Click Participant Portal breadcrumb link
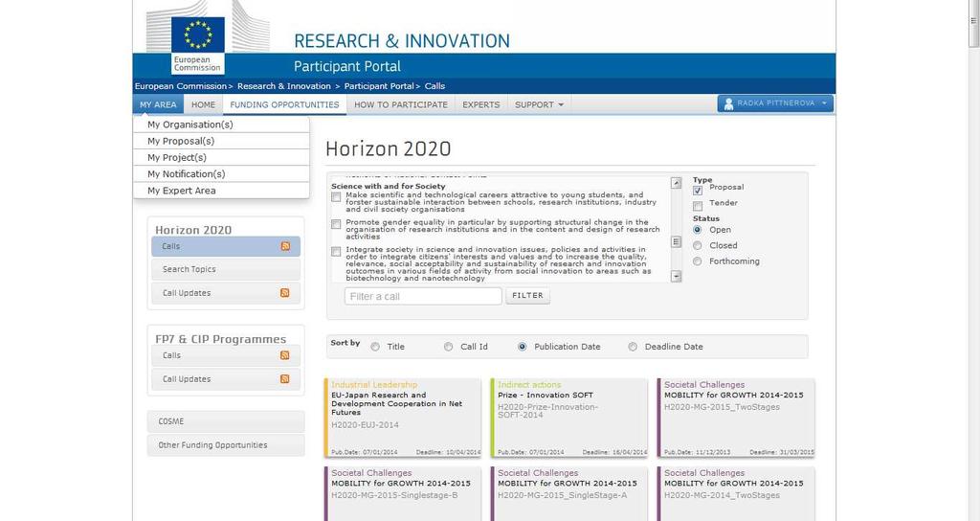 click(379, 86)
